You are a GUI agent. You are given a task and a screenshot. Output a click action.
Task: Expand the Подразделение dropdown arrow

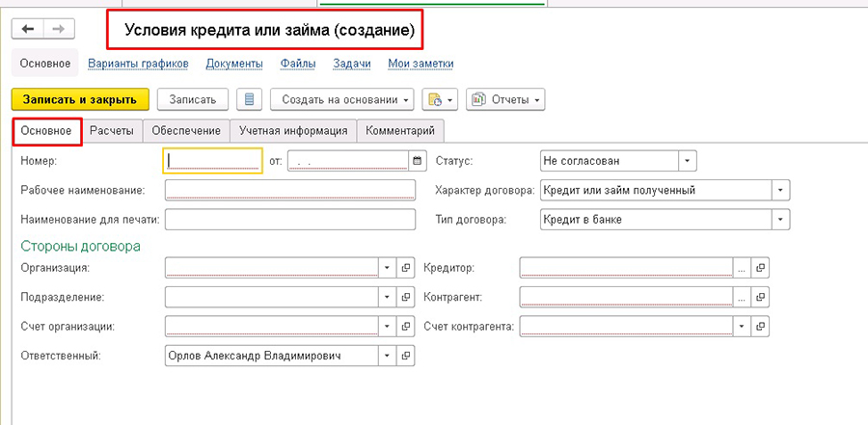pos(388,297)
